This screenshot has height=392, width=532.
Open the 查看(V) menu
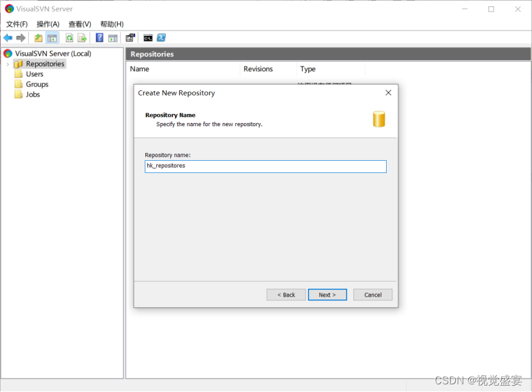click(80, 24)
